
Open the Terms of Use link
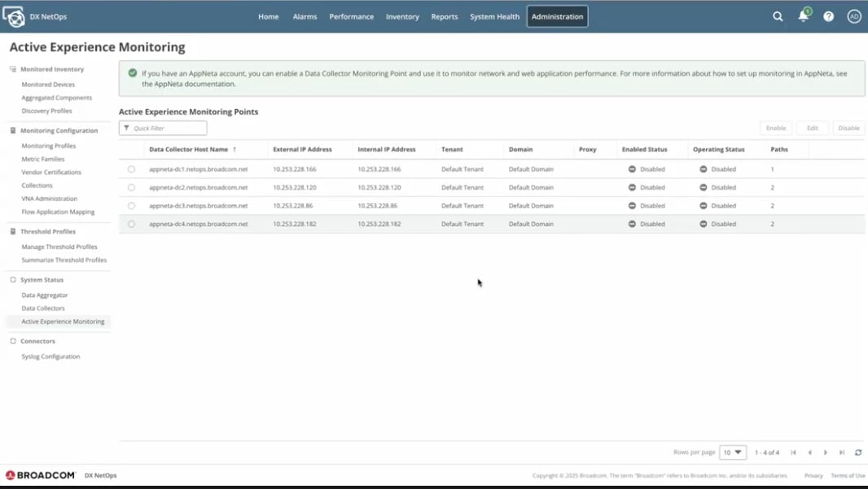pos(848,476)
